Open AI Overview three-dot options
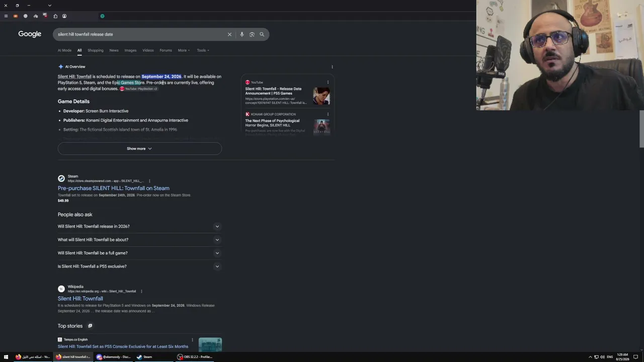This screenshot has width=644, height=362. [x=332, y=67]
